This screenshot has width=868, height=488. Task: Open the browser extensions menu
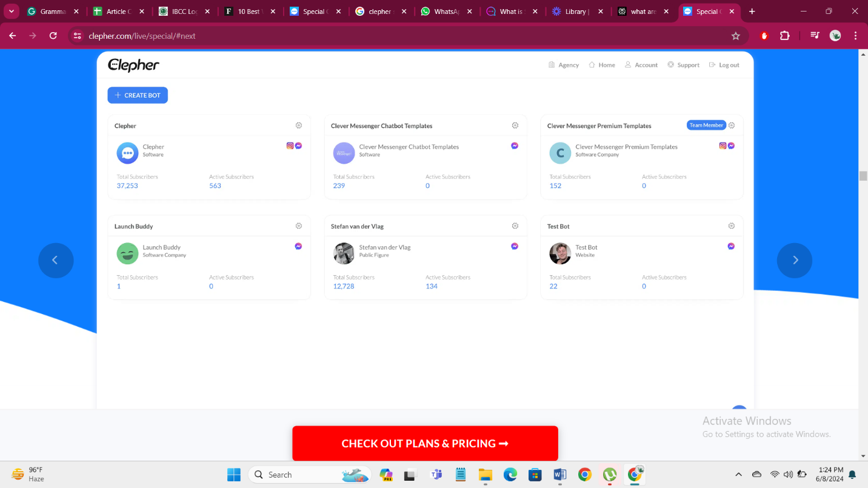[x=784, y=36]
